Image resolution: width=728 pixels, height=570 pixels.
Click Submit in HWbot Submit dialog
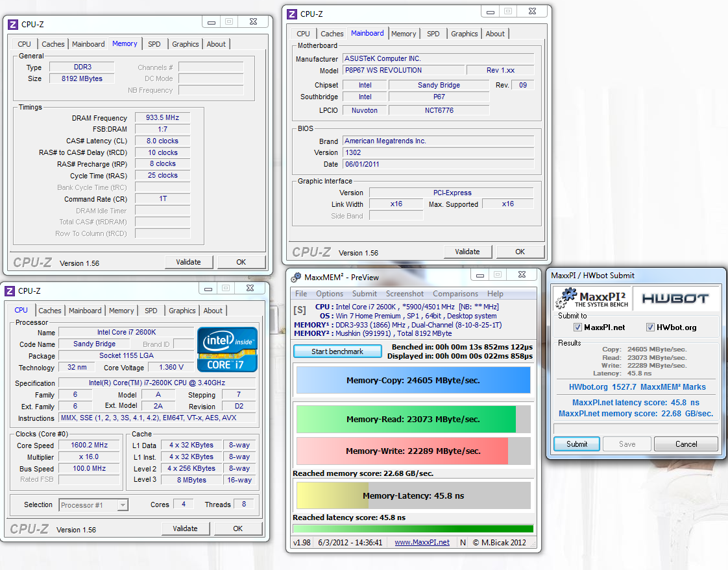577,444
